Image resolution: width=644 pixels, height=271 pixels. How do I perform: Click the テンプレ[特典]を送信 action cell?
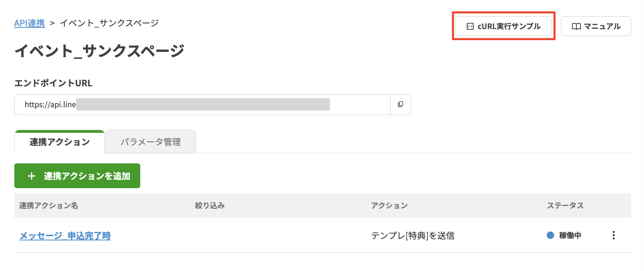pyautogui.click(x=413, y=236)
